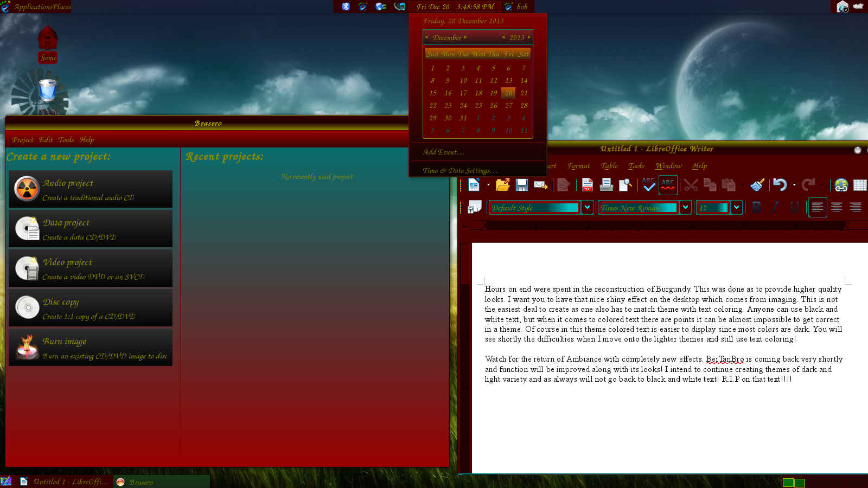The image size is (868, 488).
Task: Switch to Brasero in the taskbar
Action: click(162, 481)
